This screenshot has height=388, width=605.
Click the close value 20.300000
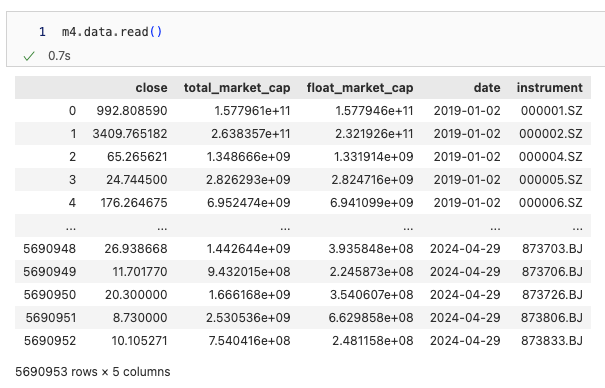click(136, 295)
